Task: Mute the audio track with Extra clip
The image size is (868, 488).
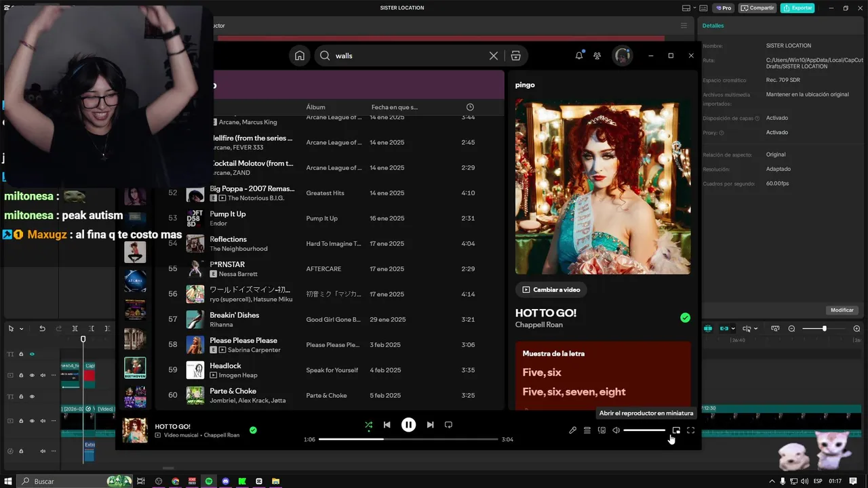Action: coord(43,451)
